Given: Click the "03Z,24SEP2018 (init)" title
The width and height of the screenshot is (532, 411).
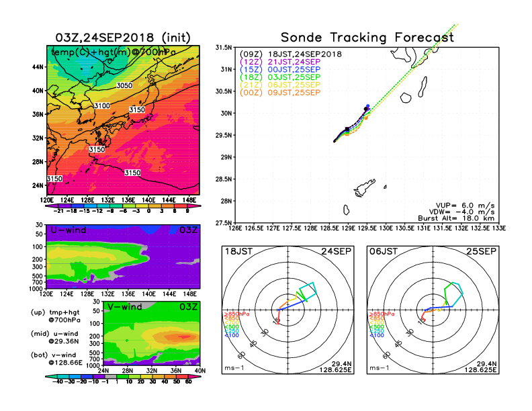Looking at the screenshot, I should (123, 38).
